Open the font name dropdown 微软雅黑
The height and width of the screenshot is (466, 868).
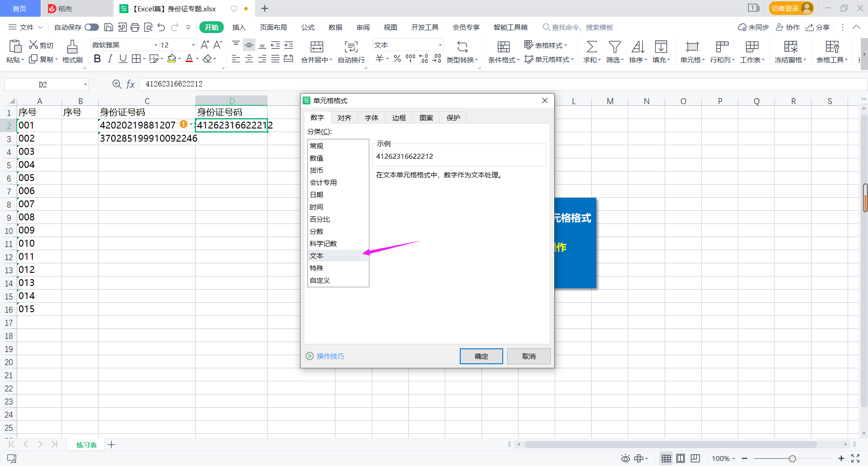tap(156, 45)
